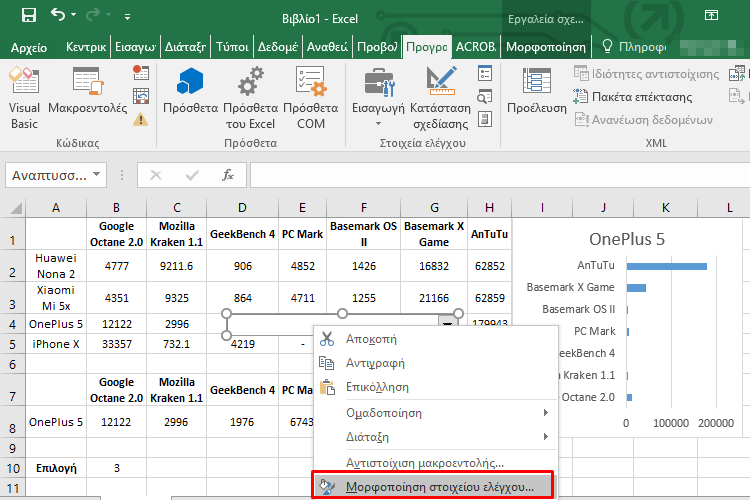Click cell containing Επιλογή
750x500 pixels.
[x=56, y=468]
